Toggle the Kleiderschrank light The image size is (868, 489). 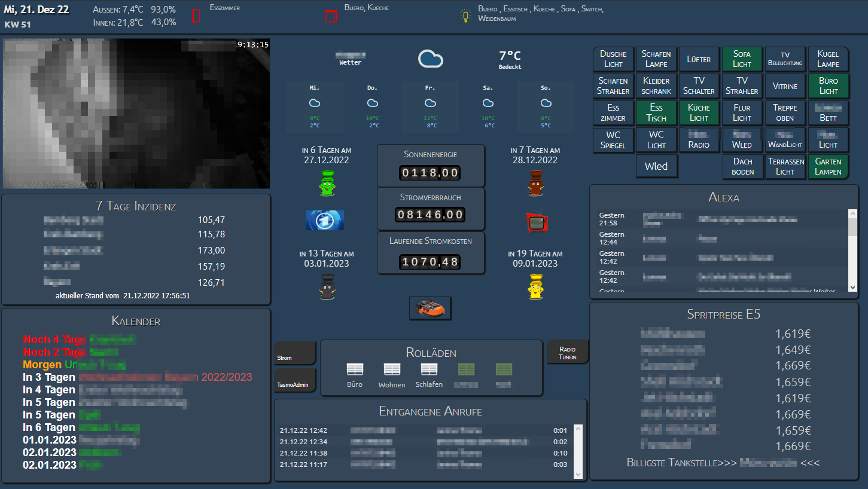tap(656, 86)
